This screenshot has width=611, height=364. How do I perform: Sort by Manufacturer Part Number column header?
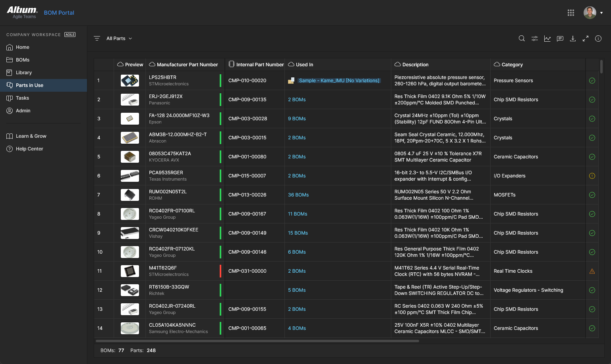click(x=187, y=65)
